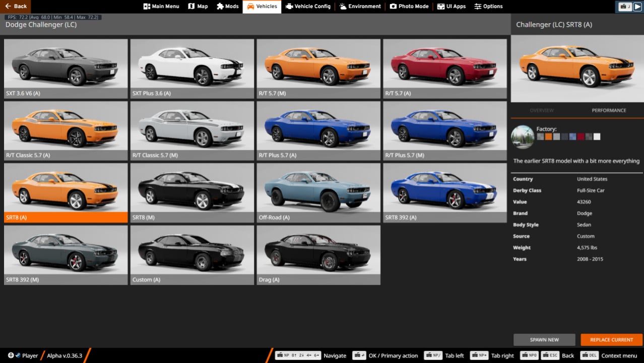Click the Dodge Challenger (LC) heading

(x=41, y=25)
